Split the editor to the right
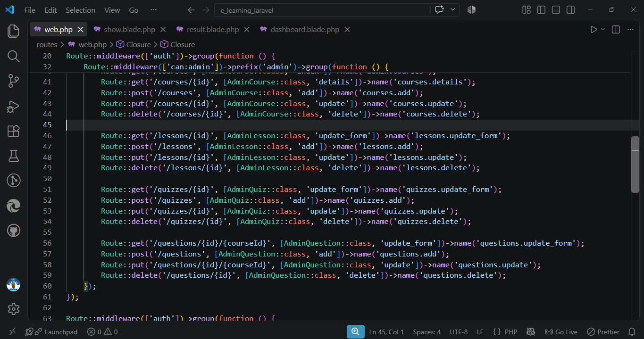Viewport: 644px width, 339px height. click(x=616, y=29)
